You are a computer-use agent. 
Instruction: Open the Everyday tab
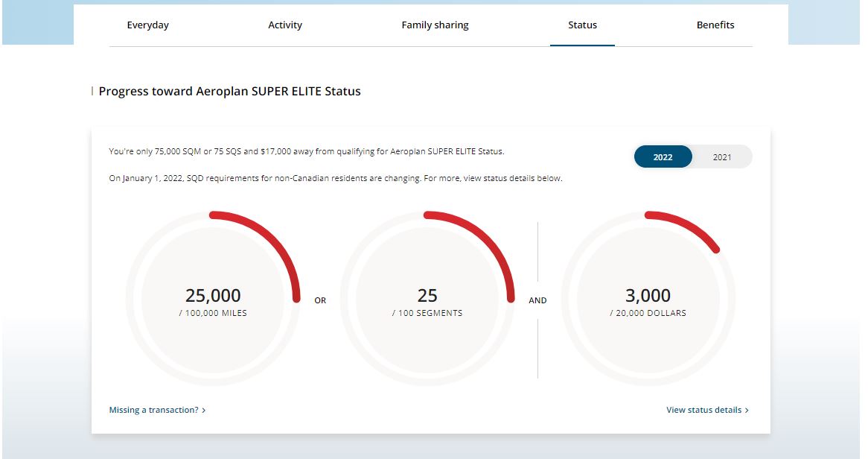pyautogui.click(x=148, y=25)
